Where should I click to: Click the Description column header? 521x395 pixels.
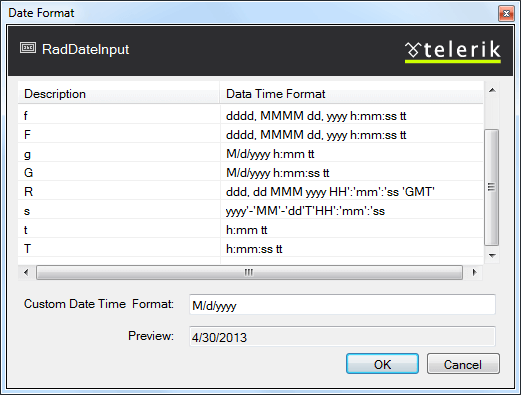(x=118, y=94)
